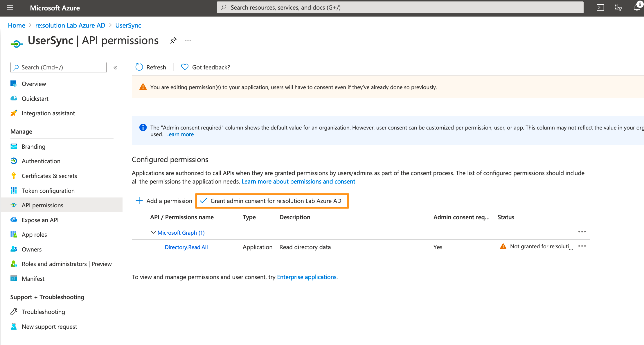This screenshot has height=345, width=644.
Task: Open the Microsoft Graph (1) link
Action: pos(181,233)
